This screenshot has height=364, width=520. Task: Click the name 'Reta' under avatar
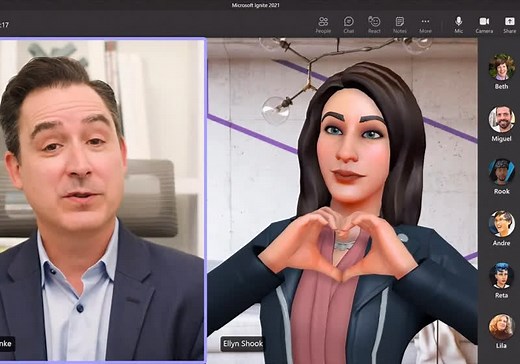pos(501,295)
